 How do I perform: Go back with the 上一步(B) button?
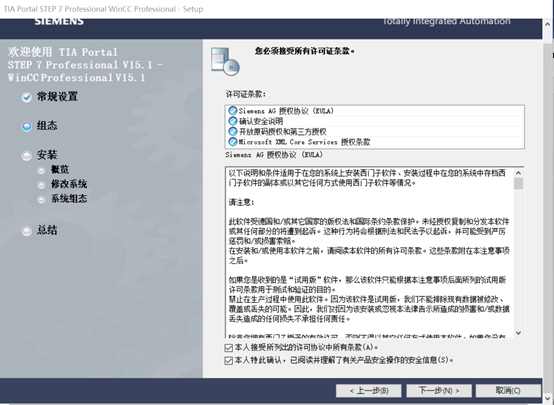369,391
